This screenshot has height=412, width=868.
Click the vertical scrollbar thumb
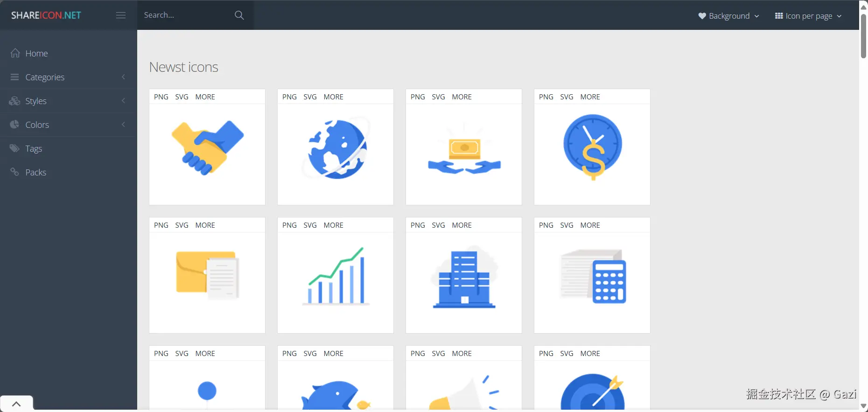pos(863,36)
